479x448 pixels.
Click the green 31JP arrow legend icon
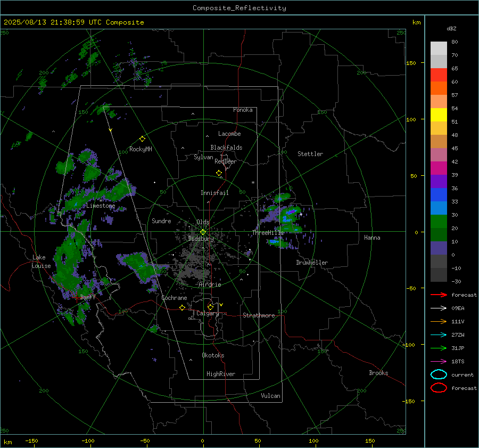(439, 348)
